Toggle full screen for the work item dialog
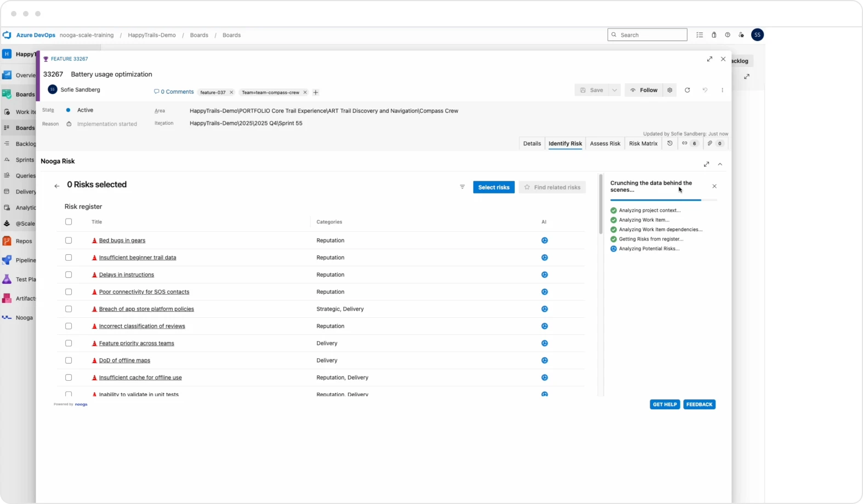The width and height of the screenshot is (863, 504). (710, 59)
